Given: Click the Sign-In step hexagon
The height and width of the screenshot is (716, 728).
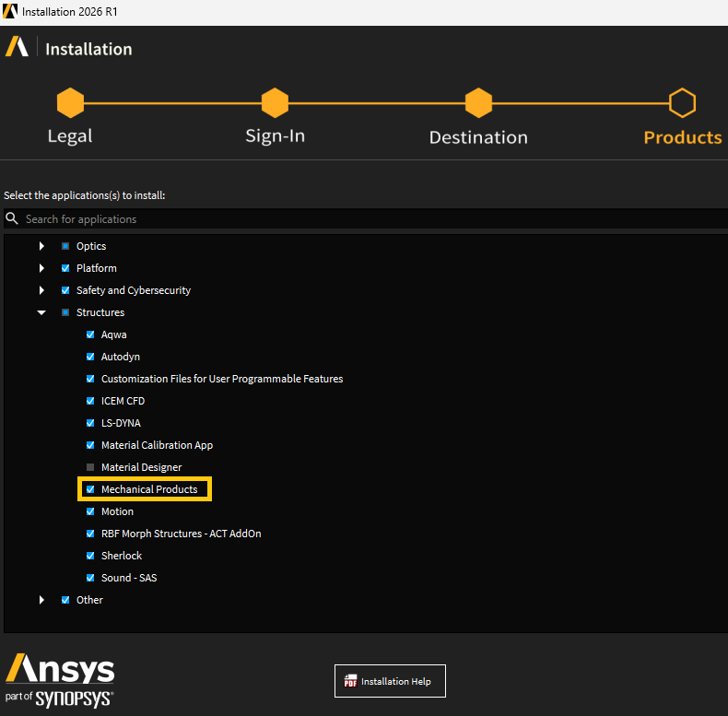Looking at the screenshot, I should tap(275, 102).
